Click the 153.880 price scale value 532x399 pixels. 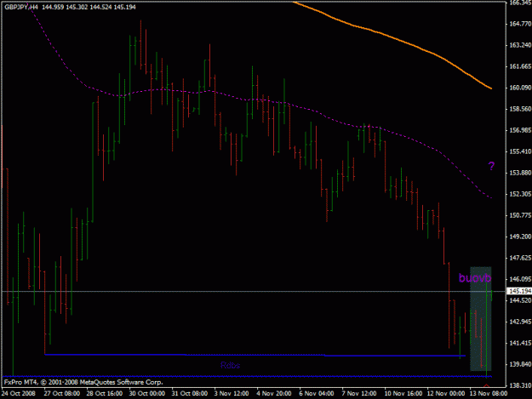(x=520, y=173)
